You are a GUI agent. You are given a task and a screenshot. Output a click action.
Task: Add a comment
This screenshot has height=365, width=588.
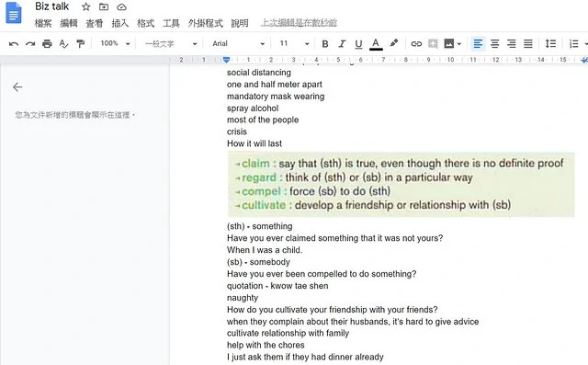pyautogui.click(x=433, y=44)
